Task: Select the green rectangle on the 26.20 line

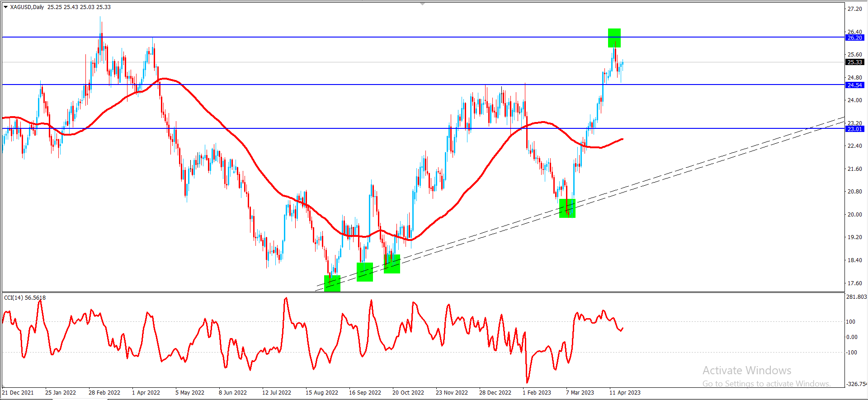Action: click(614, 38)
